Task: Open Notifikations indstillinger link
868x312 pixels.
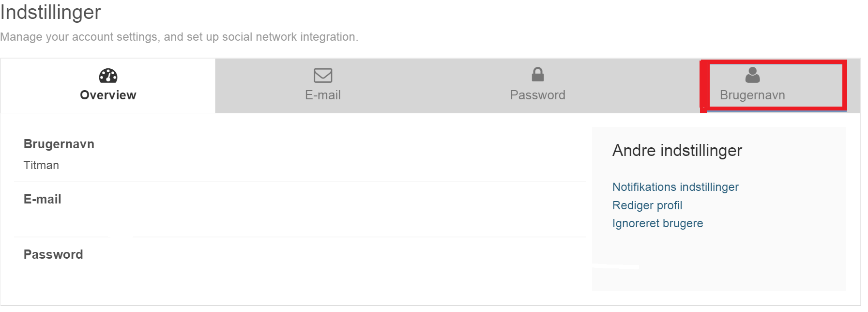Action: pos(675,187)
